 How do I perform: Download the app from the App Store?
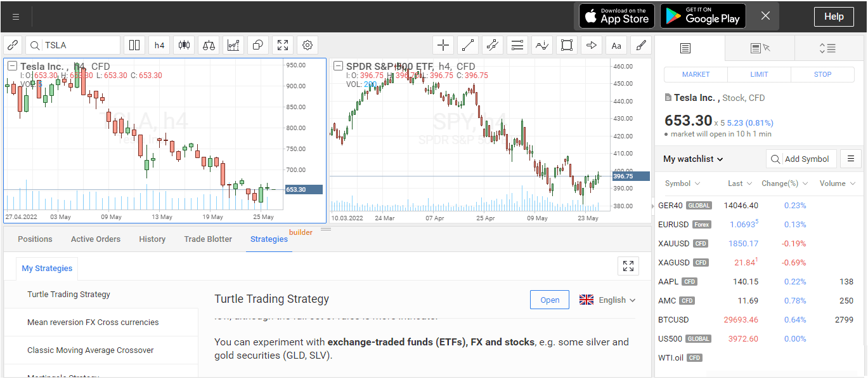coord(616,16)
